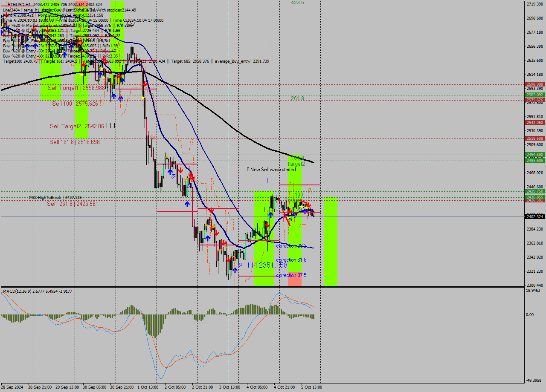Click the MACD(12,26,9) indicator label

click(38, 291)
